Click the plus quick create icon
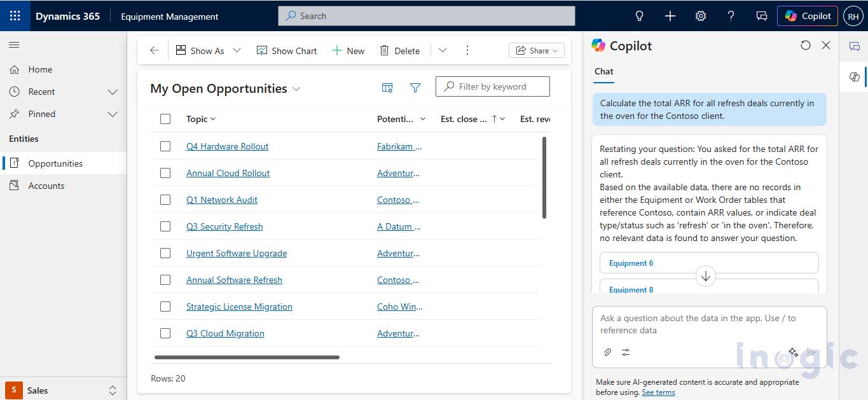 point(670,16)
